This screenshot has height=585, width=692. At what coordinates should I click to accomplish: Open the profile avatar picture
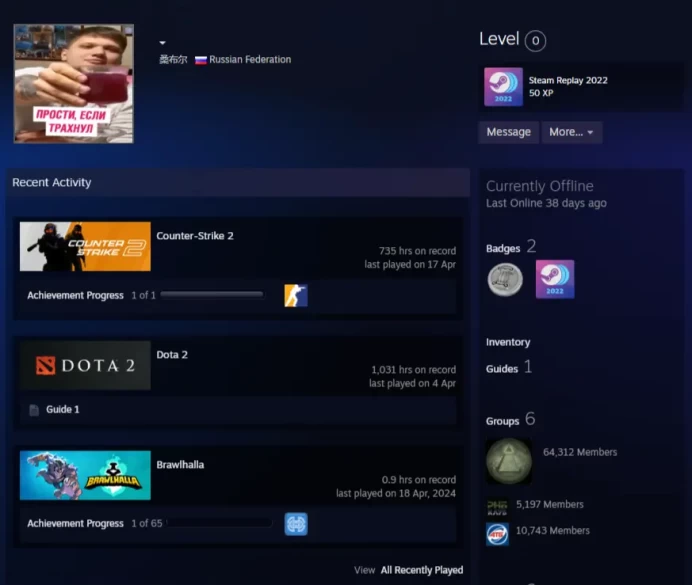point(74,84)
